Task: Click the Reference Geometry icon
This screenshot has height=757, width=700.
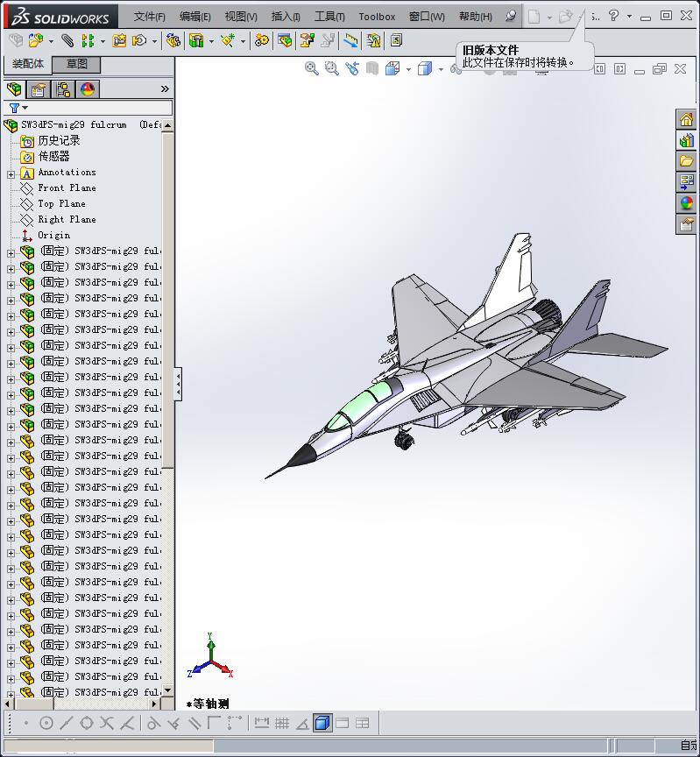Action: click(228, 40)
